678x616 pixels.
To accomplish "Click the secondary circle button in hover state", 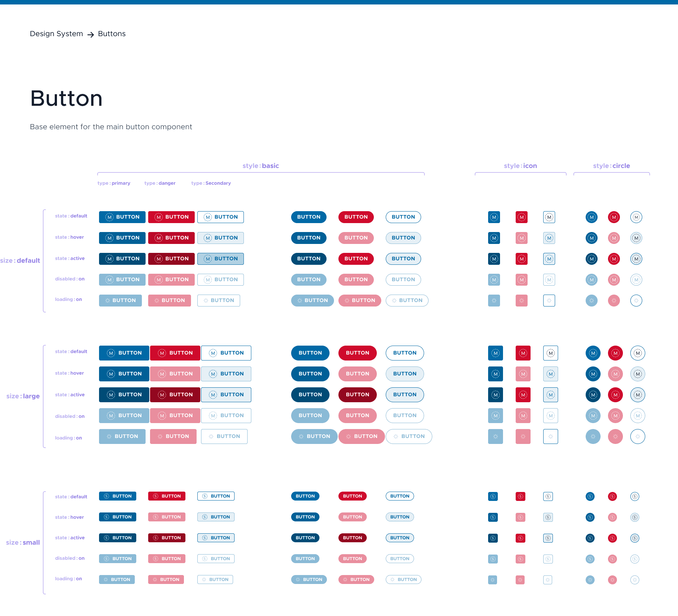I will (636, 238).
